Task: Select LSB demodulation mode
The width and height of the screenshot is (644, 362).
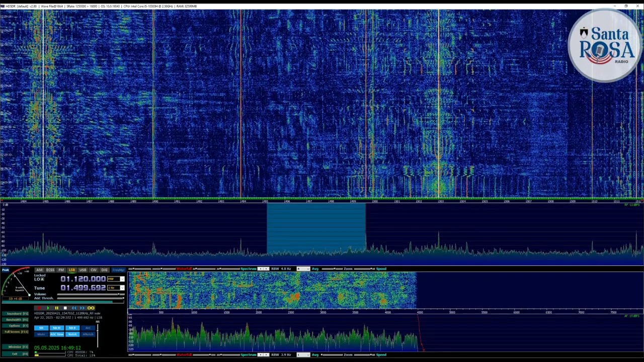Action: [x=72, y=270]
